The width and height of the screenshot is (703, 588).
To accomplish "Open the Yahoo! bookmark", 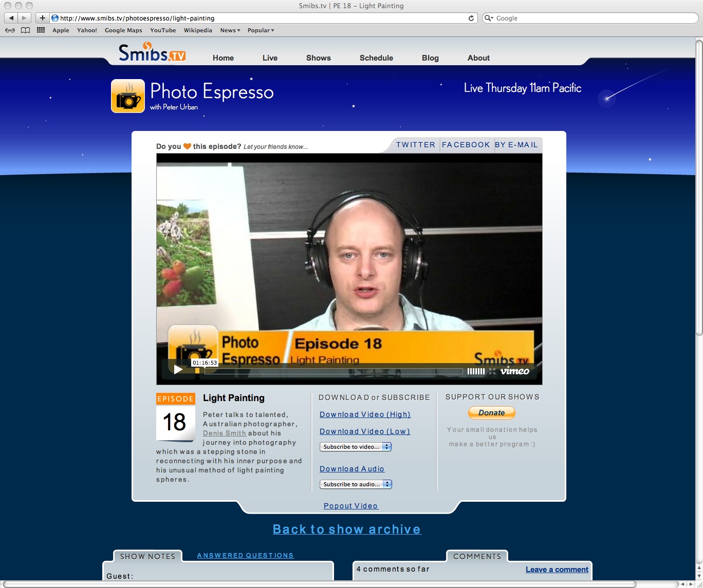I will [x=87, y=30].
